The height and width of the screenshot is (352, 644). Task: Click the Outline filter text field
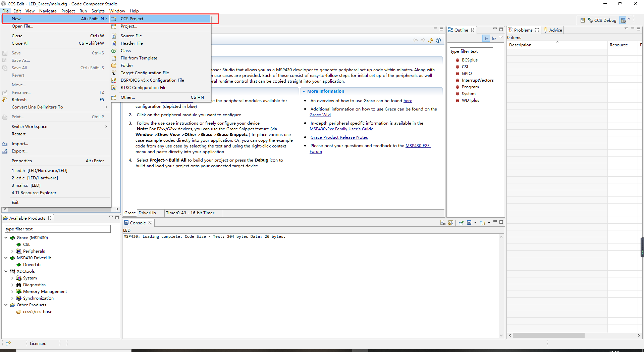471,51
